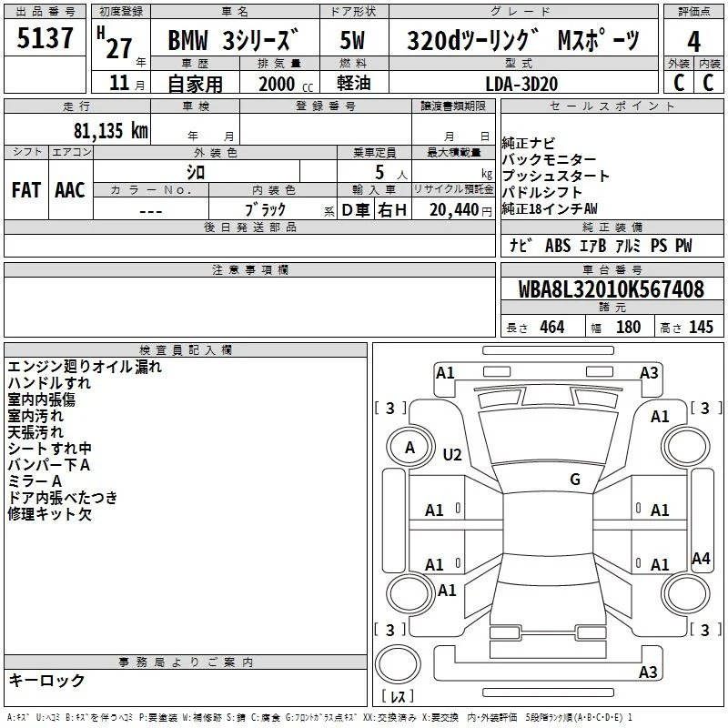728x728 pixels.
Task: Click the U2 dent mark on the diagram
Action: 452,454
